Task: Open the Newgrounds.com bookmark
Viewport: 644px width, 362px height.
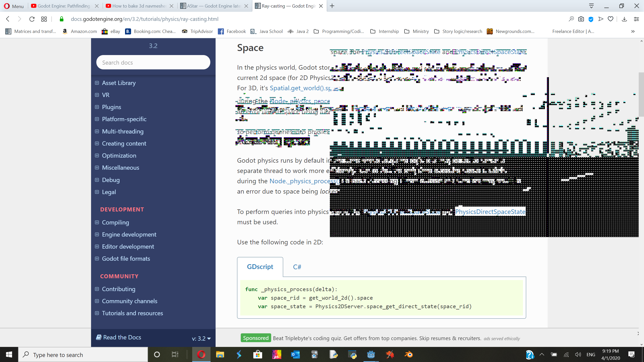Action: point(511,31)
